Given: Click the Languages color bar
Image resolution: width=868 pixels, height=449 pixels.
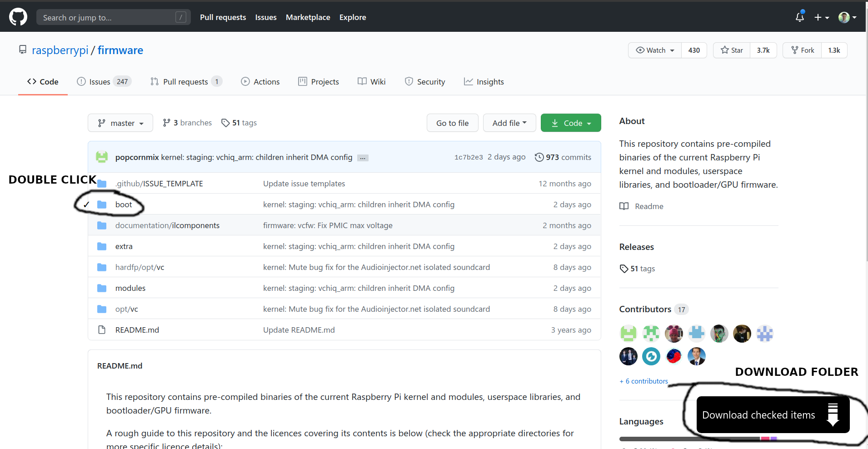Looking at the screenshot, I should [698, 439].
